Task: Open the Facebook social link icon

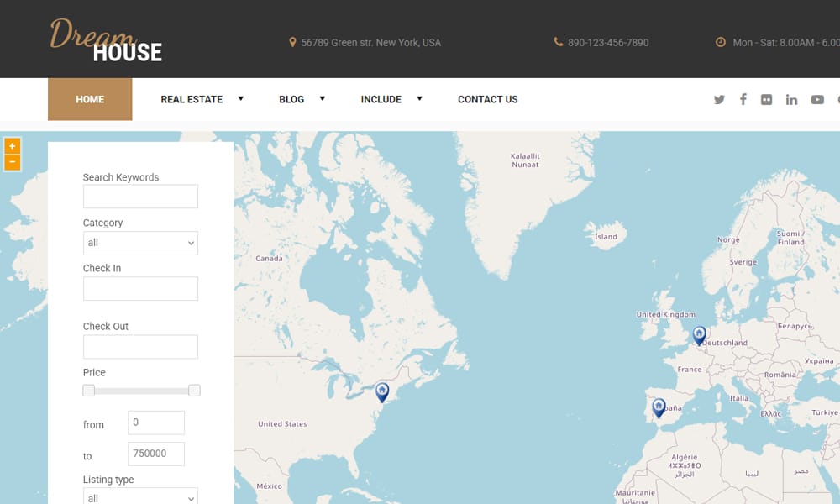Action: coord(743,99)
